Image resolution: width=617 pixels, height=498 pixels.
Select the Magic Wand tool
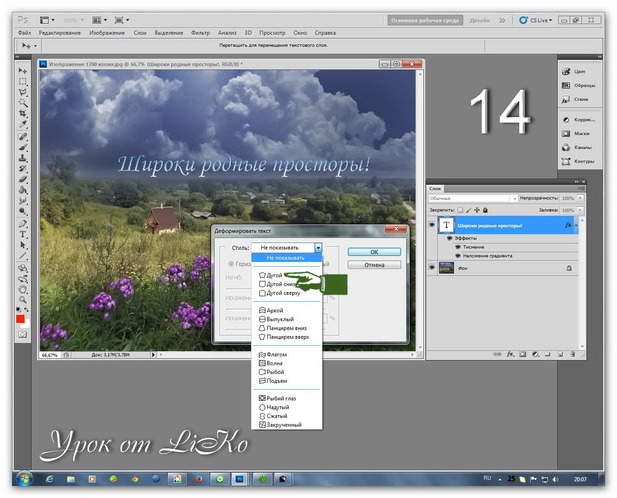(23, 103)
